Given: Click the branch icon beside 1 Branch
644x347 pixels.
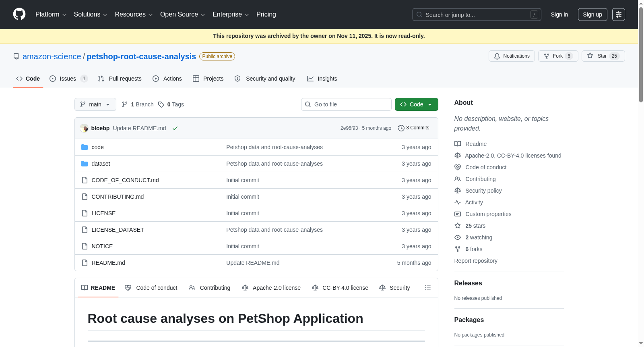Looking at the screenshot, I should coord(125,104).
